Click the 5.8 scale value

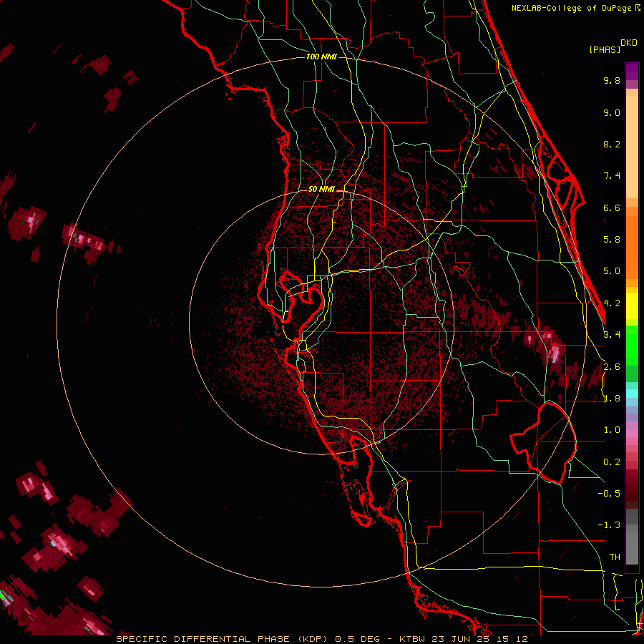612,240
